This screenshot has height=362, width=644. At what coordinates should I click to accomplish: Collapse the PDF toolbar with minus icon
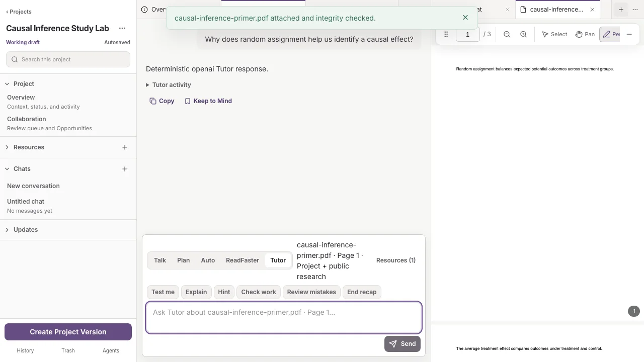point(629,34)
